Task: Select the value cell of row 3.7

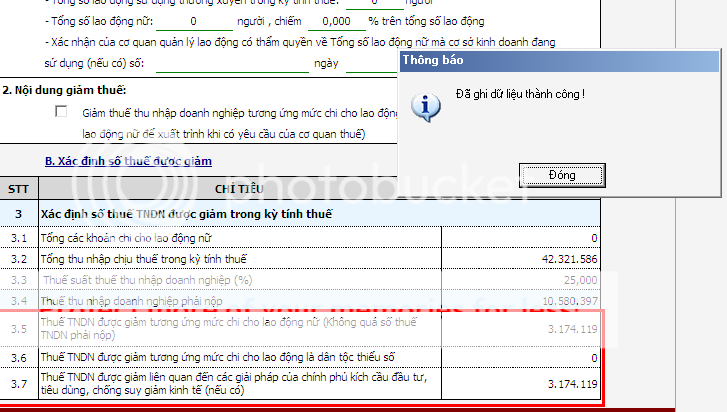Action: [521, 384]
